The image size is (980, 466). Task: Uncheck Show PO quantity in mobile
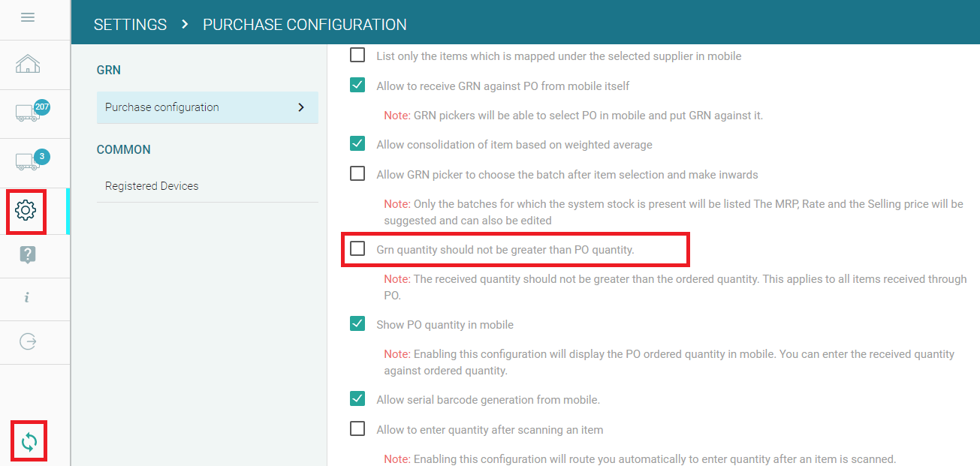(358, 324)
